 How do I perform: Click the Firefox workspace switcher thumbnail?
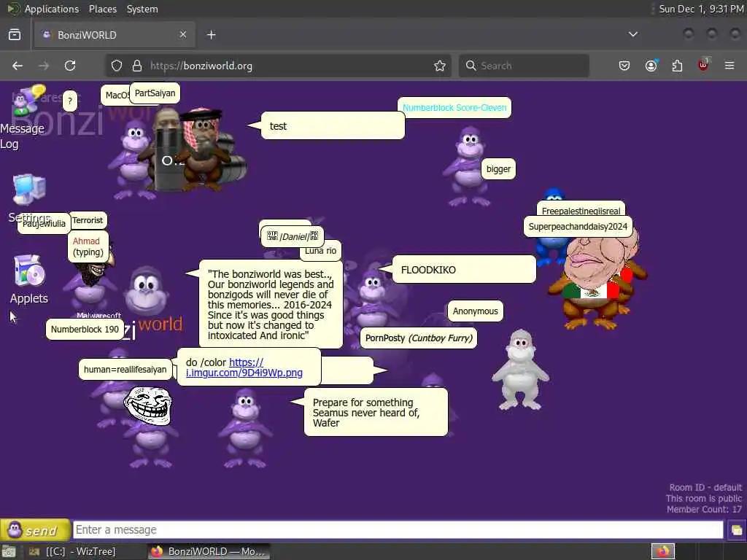pyautogui.click(x=662, y=551)
